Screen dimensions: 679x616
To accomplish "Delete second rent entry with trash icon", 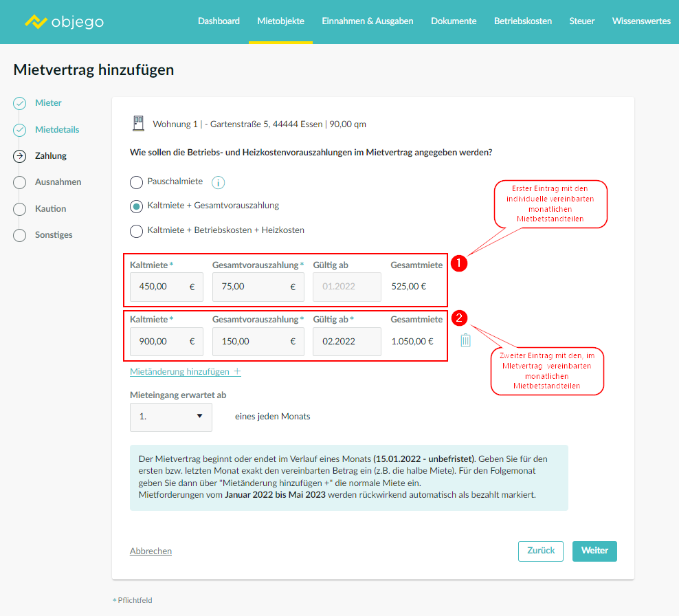I will coord(465,340).
